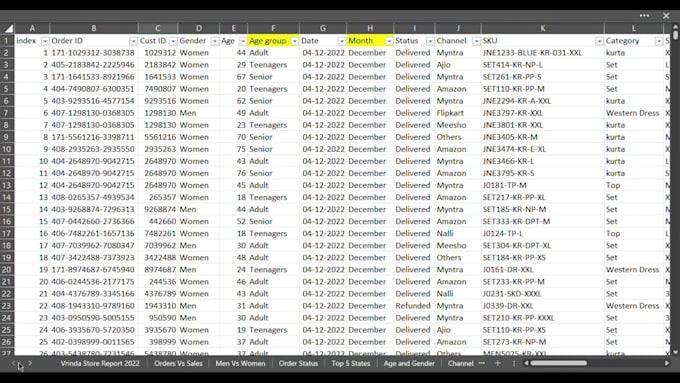The height and width of the screenshot is (383, 680).
Task: Switch to the Channel sheet tab
Action: coord(461,363)
